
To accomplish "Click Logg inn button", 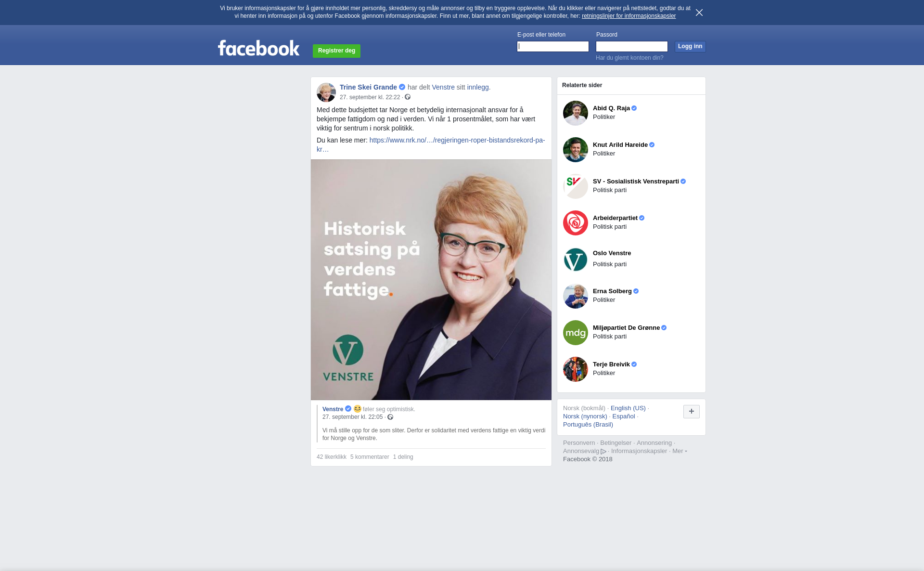I will (690, 46).
